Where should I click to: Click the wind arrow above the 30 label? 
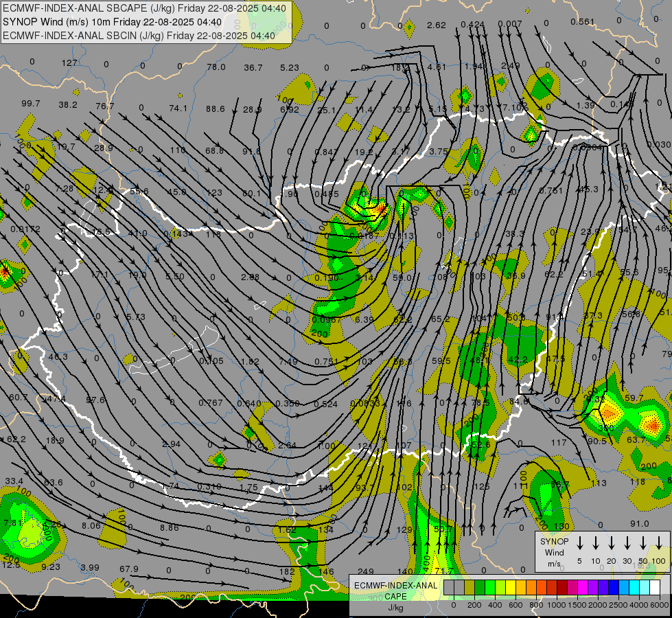pyautogui.click(x=627, y=542)
